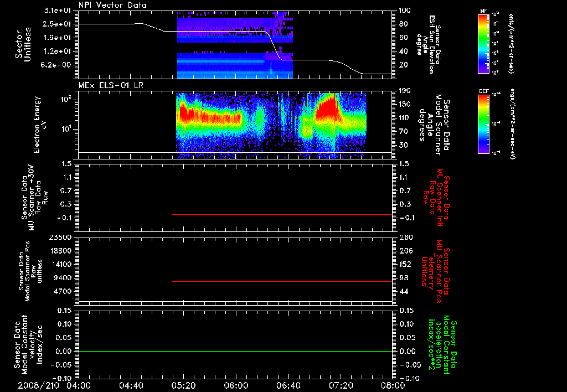
Task: Click the 100 degree sun elevation tick
Action: (405, 11)
